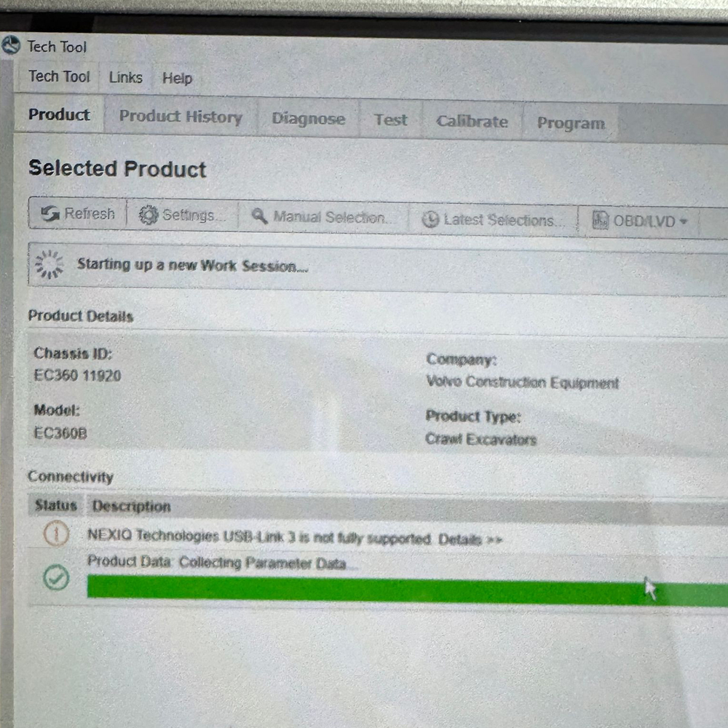Image resolution: width=728 pixels, height=728 pixels.
Task: Click the Refresh arrows icon
Action: coord(50,213)
